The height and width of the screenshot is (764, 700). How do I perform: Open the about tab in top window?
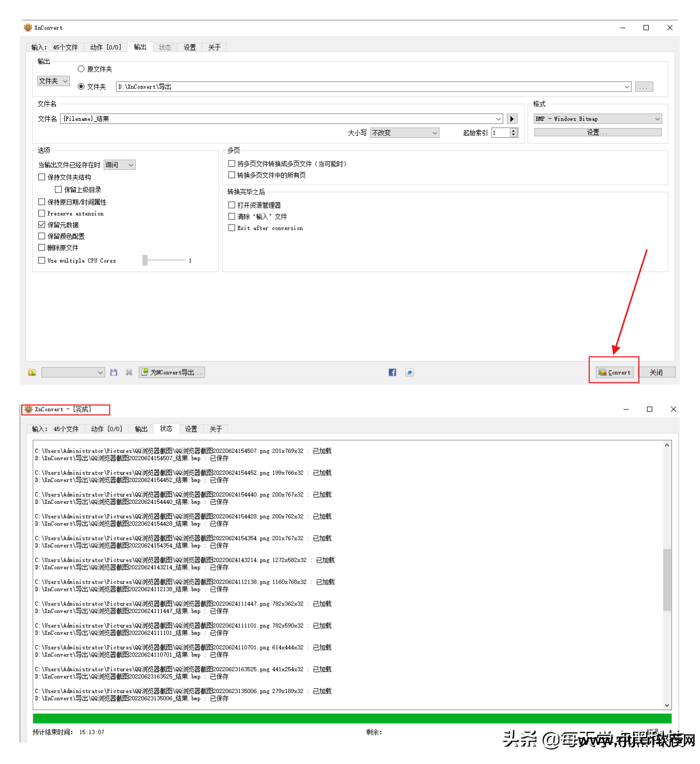click(x=215, y=47)
